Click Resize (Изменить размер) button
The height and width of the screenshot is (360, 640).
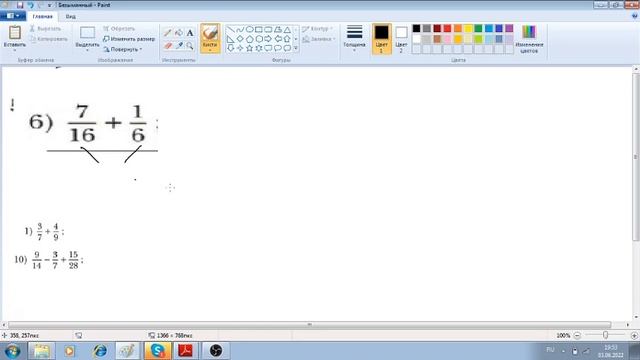tap(129, 39)
